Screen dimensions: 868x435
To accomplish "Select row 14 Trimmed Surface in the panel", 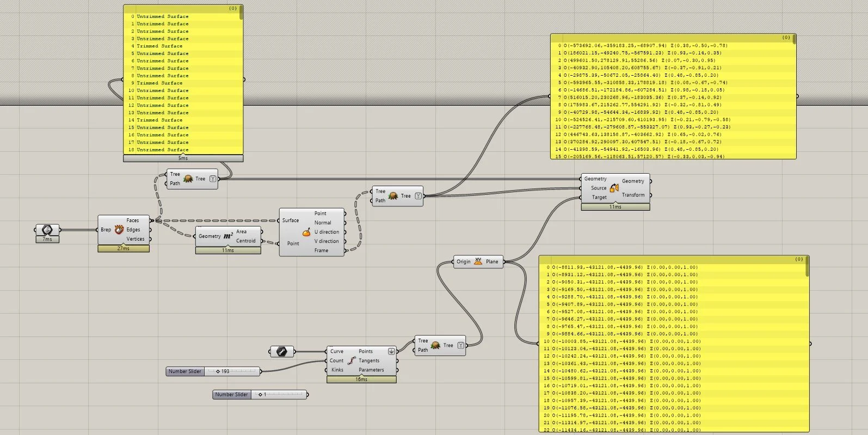I will click(x=182, y=120).
